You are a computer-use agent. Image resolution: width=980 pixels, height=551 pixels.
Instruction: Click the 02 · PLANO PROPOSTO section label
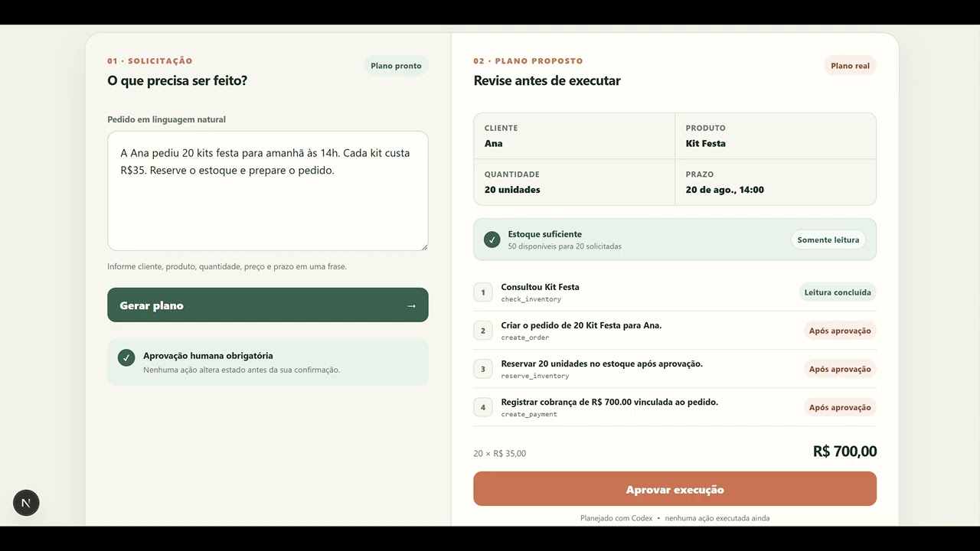528,60
